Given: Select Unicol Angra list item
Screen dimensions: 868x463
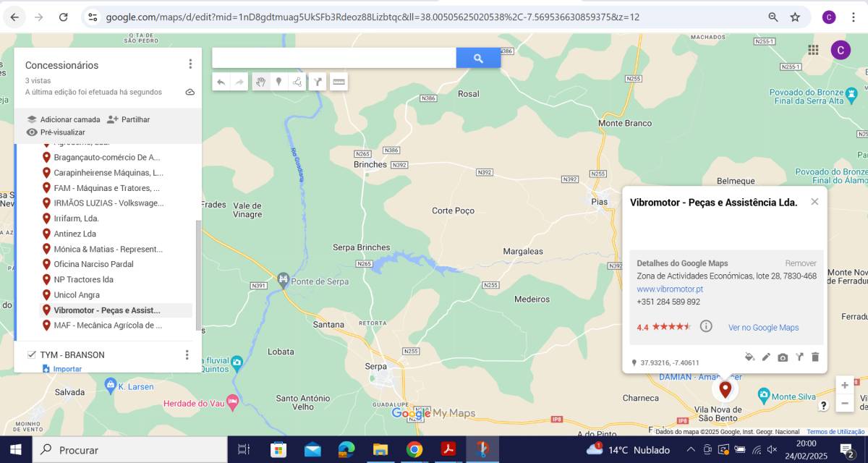Looking at the screenshot, I should [x=116, y=295].
